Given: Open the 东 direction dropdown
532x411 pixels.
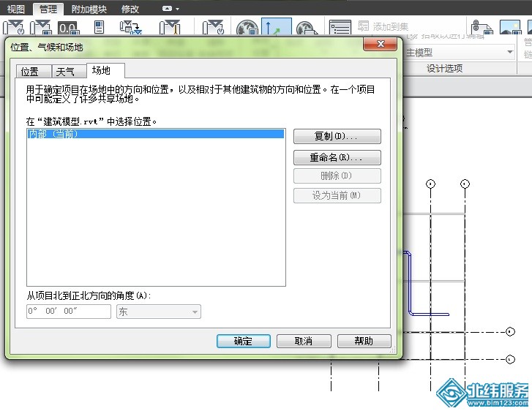Looking at the screenshot, I should [x=159, y=312].
